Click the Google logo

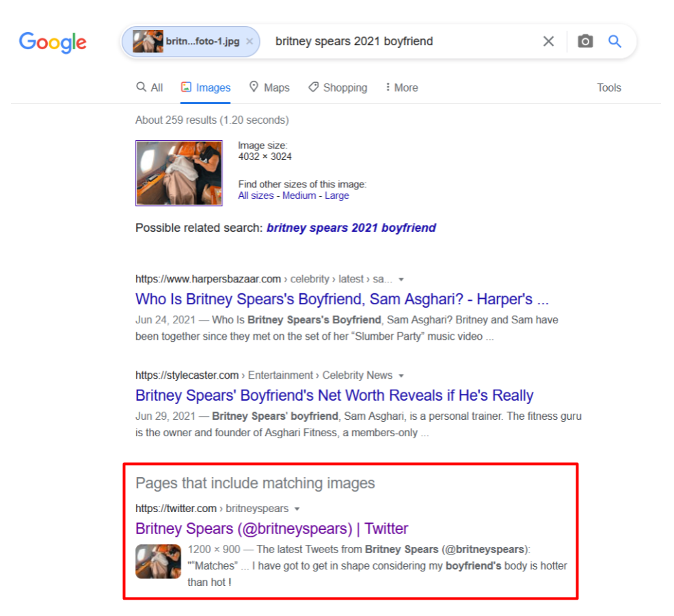coord(53,42)
